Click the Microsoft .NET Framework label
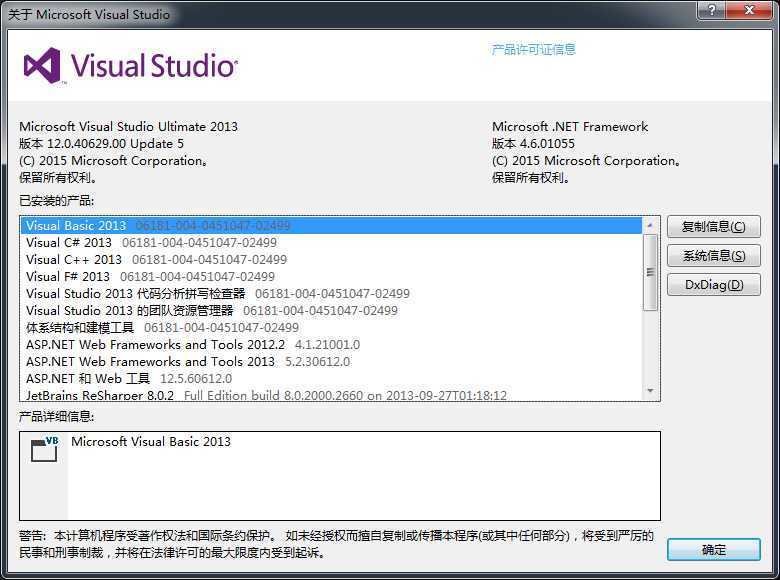The width and height of the screenshot is (780, 580). coord(570,126)
